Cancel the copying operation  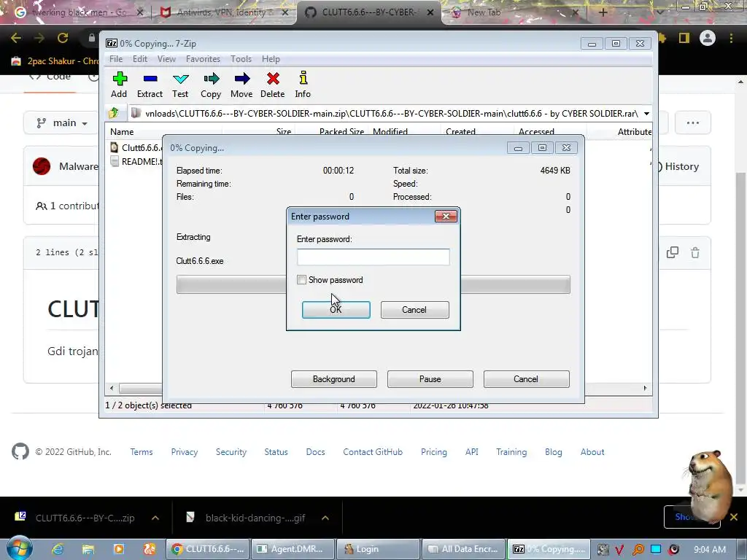[526, 379]
